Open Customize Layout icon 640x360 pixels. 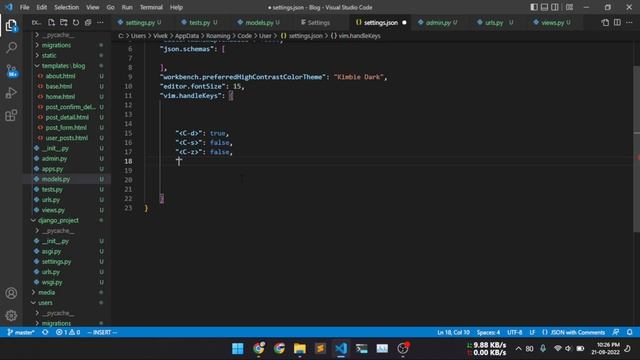click(x=569, y=7)
